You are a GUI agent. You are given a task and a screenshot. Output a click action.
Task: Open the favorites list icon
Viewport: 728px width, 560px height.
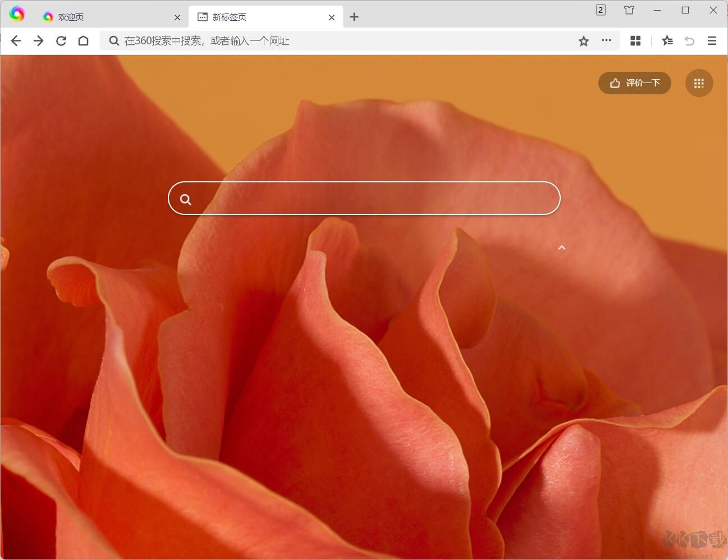(667, 41)
